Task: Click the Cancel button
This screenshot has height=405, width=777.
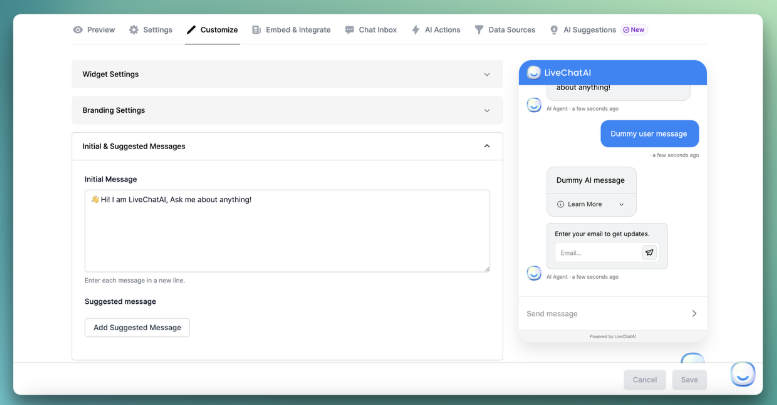Action: click(645, 380)
